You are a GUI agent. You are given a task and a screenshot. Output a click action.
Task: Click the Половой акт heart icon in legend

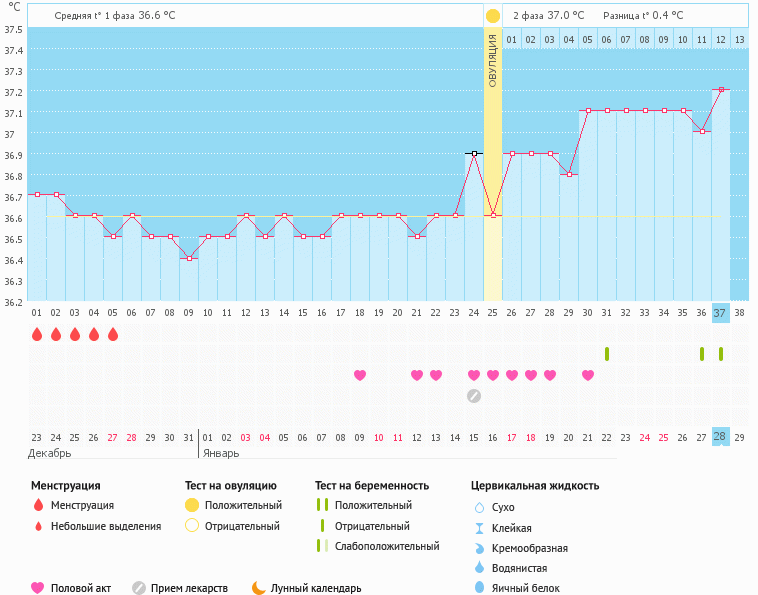coord(38,588)
